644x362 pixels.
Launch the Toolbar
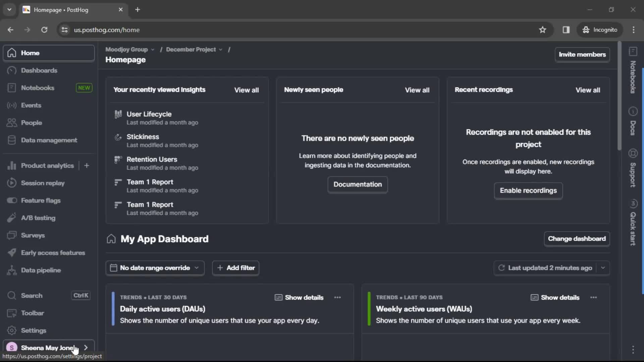[x=49, y=313]
